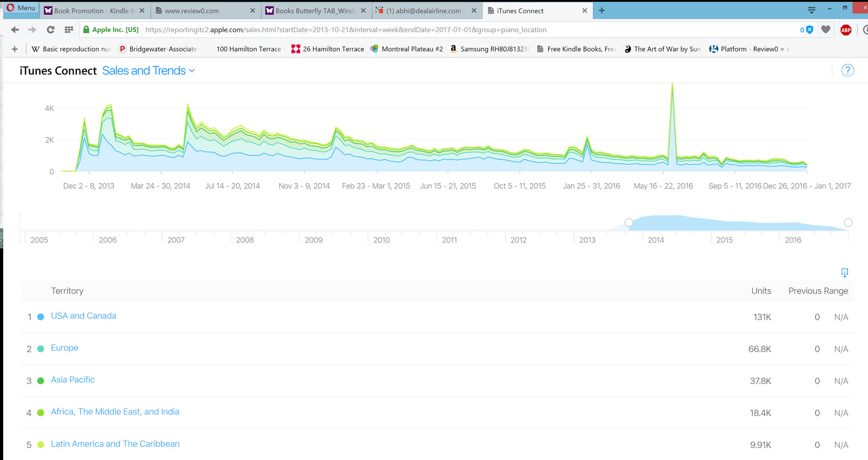The width and height of the screenshot is (868, 460).
Task: Expand Sales and Trends dropdown
Action: [149, 70]
